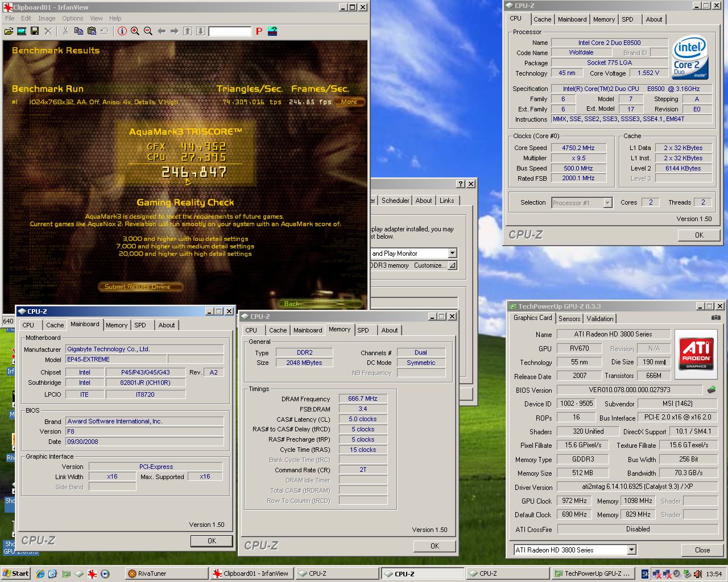Viewport: 728px width, 582px height.
Task: Click the Paste clipboard icon in IrfanView
Action: [92, 31]
